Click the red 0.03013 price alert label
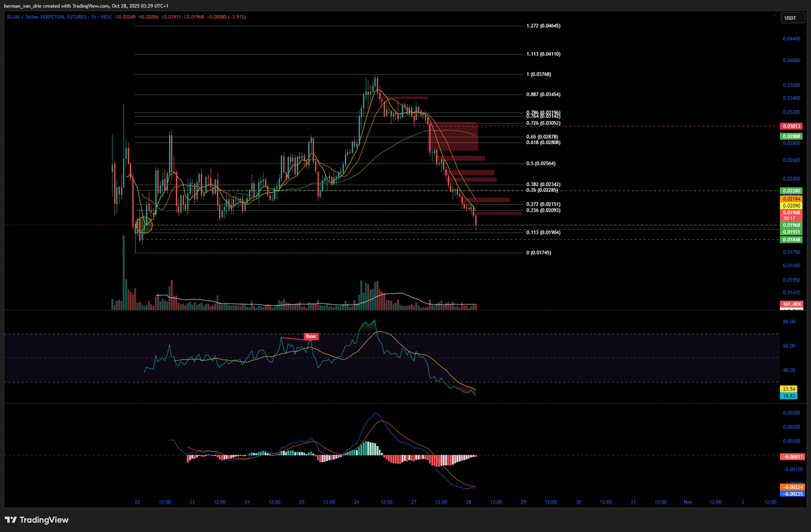Screen dimensions: 811x532 click(x=791, y=126)
